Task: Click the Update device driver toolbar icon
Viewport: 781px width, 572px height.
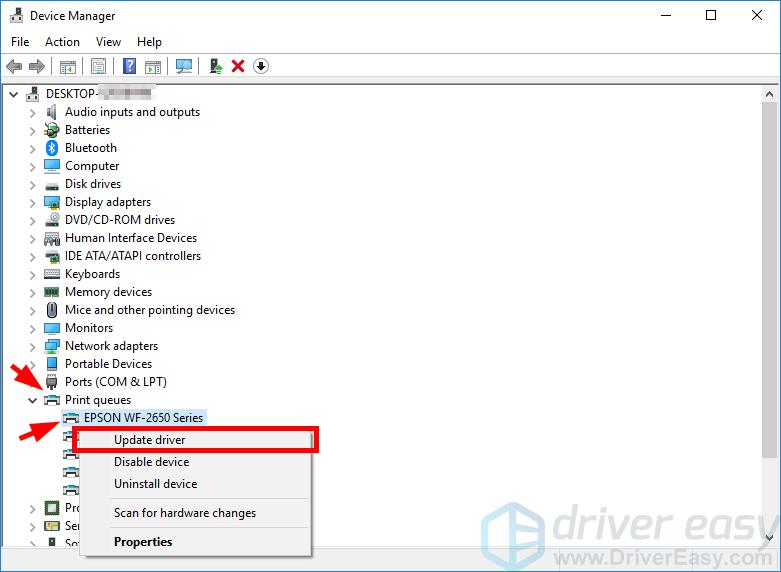Action: pos(216,66)
